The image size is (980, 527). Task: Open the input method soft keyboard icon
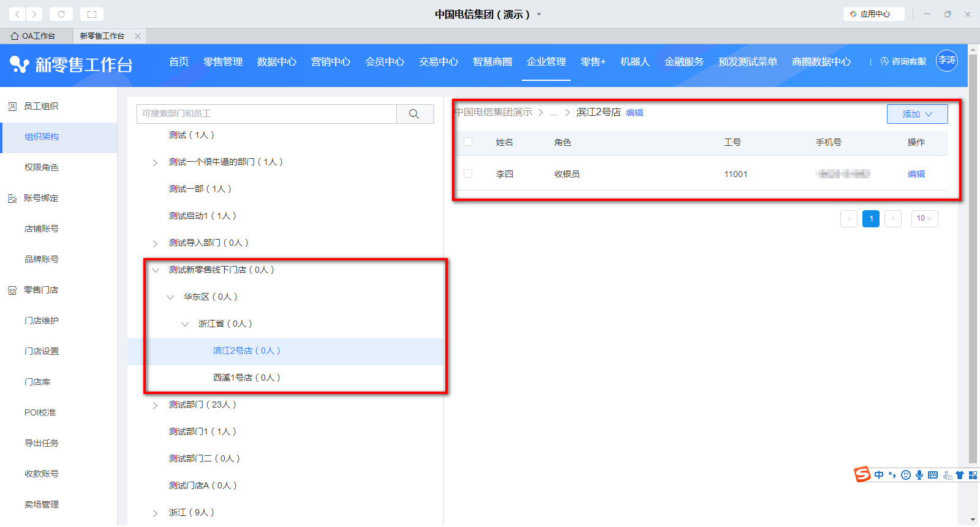pos(933,475)
